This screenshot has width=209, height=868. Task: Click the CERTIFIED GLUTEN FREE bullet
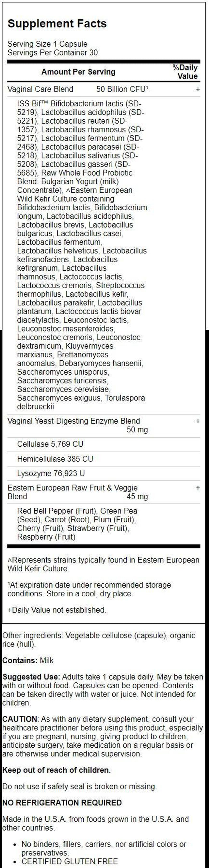[x=70, y=861]
